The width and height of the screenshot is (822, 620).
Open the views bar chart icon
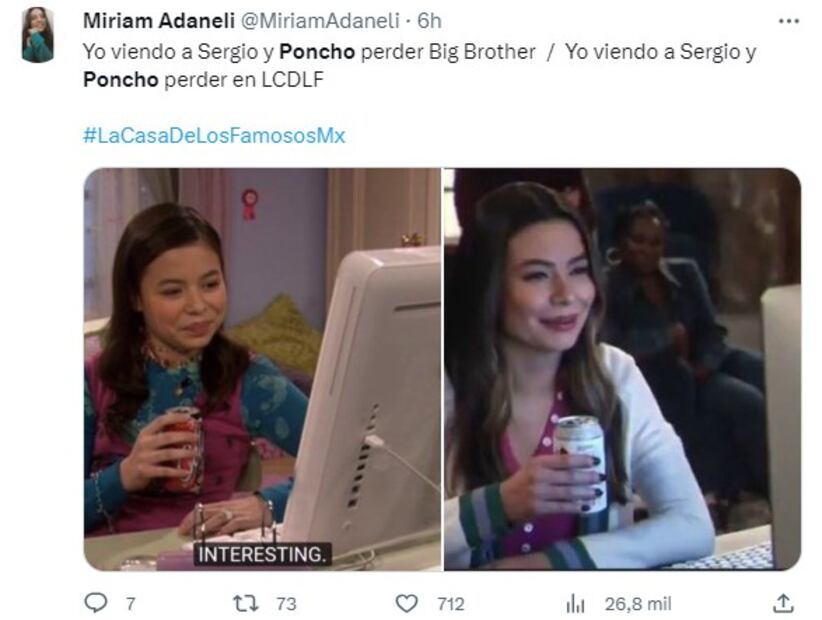[x=575, y=604]
